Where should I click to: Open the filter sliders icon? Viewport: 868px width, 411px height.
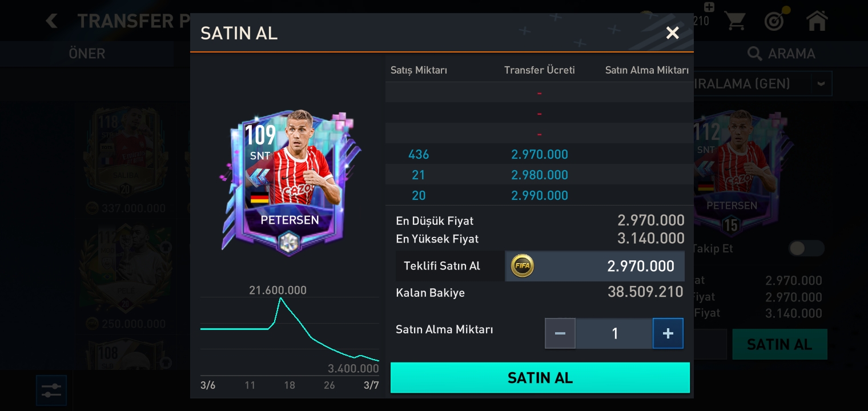pos(51,390)
